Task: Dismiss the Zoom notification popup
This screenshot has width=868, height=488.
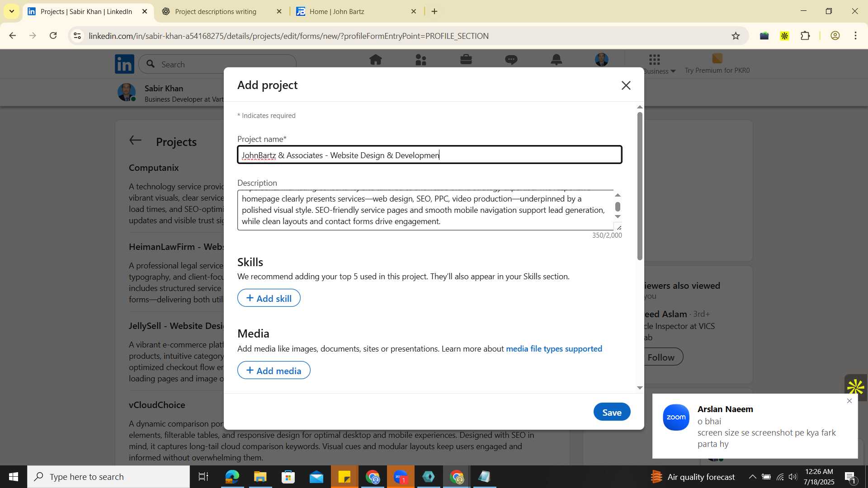Action: 849,401
